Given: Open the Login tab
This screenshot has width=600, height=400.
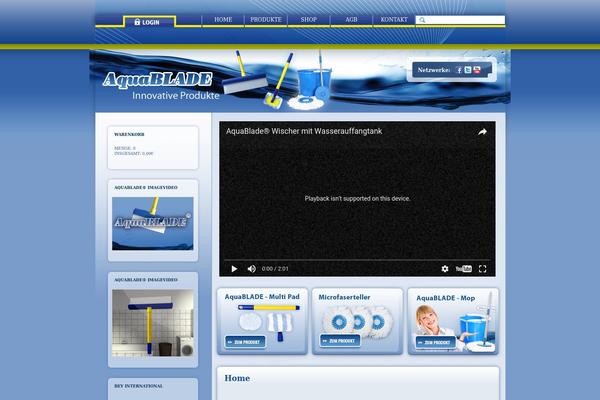Looking at the screenshot, I should 149,22.
